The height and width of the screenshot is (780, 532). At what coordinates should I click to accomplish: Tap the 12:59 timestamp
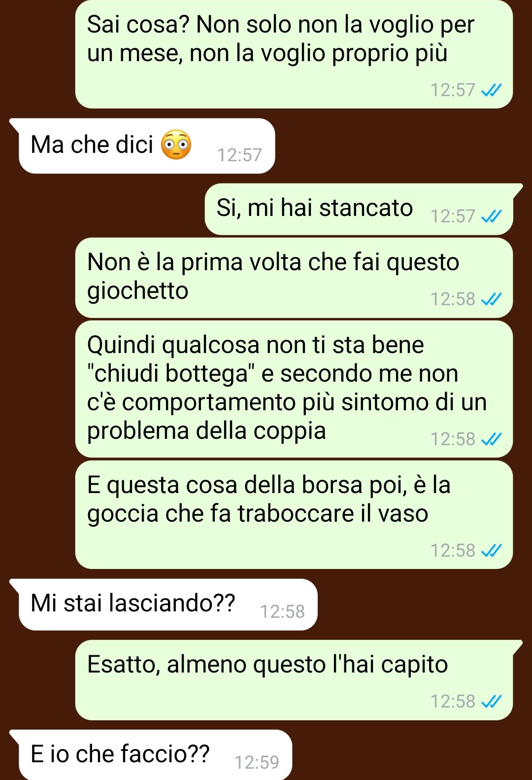(257, 762)
